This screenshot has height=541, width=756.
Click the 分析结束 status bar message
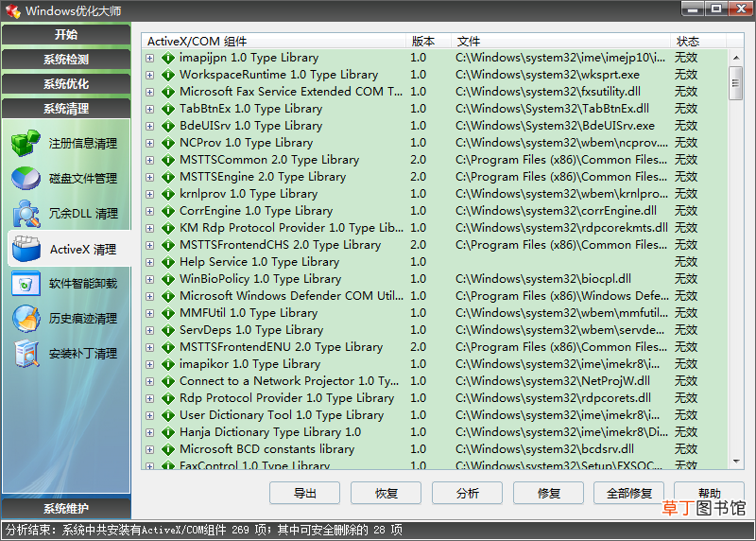point(204,530)
